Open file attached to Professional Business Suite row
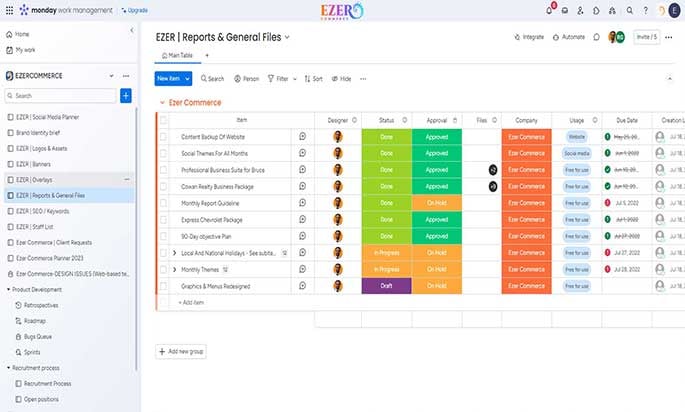 [493, 170]
